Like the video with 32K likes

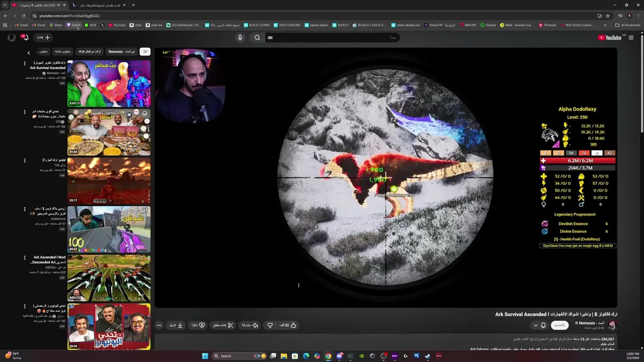288,325
